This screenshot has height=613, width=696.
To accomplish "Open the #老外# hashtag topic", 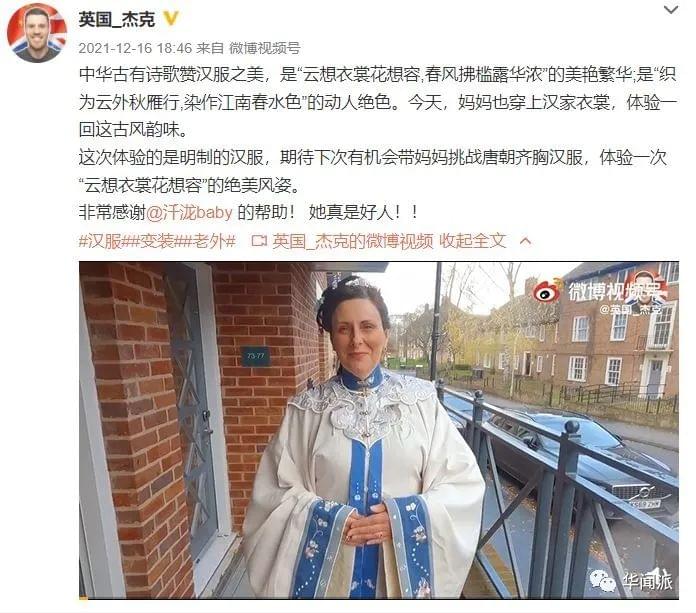I will tap(209, 241).
